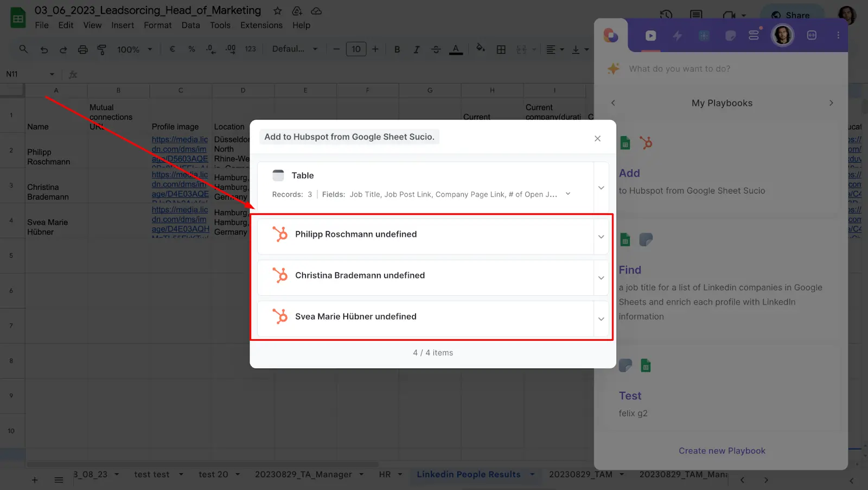Format as currency with the euro icon
Viewport: 868px width, 490px height.
173,49
